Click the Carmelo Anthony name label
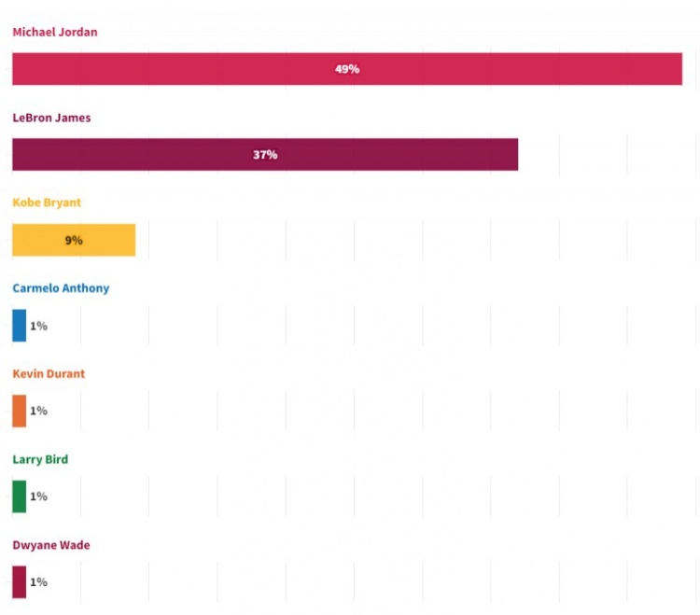The width and height of the screenshot is (700, 615). [x=61, y=288]
